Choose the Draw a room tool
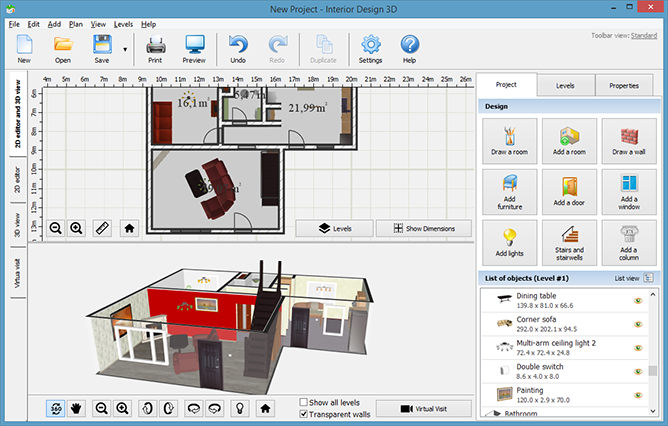 point(510,141)
